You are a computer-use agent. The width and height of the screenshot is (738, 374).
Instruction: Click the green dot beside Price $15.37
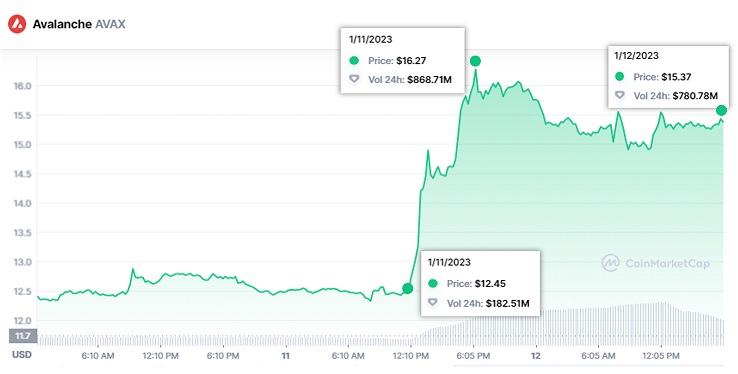[x=620, y=76]
